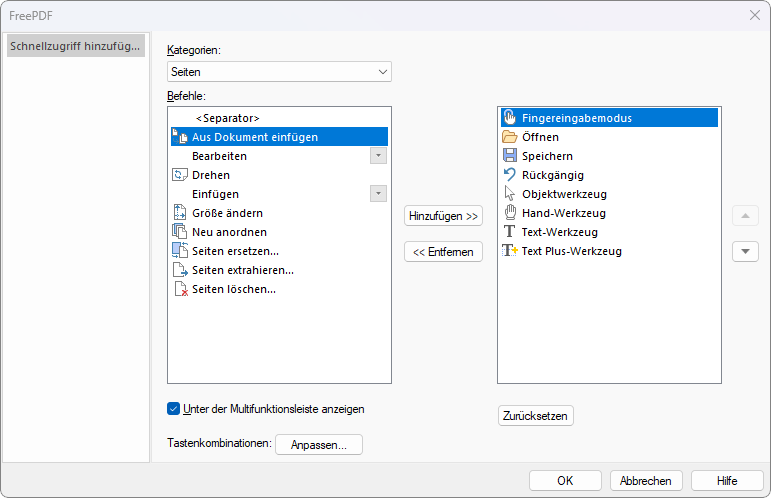Select the Text-Werkzeug label in the right list
This screenshot has height=498, width=771.
click(560, 232)
